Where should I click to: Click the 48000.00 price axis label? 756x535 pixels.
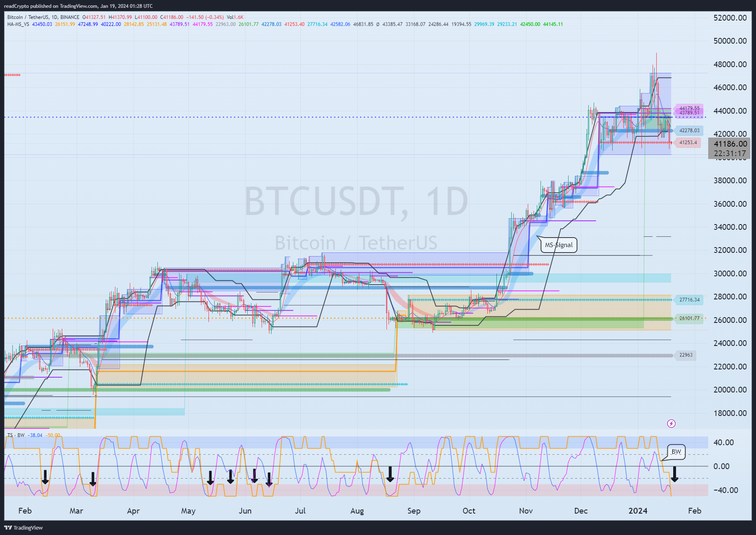(730, 64)
